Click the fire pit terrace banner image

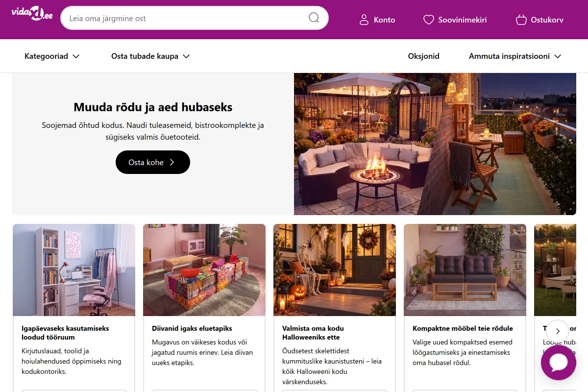tap(435, 144)
